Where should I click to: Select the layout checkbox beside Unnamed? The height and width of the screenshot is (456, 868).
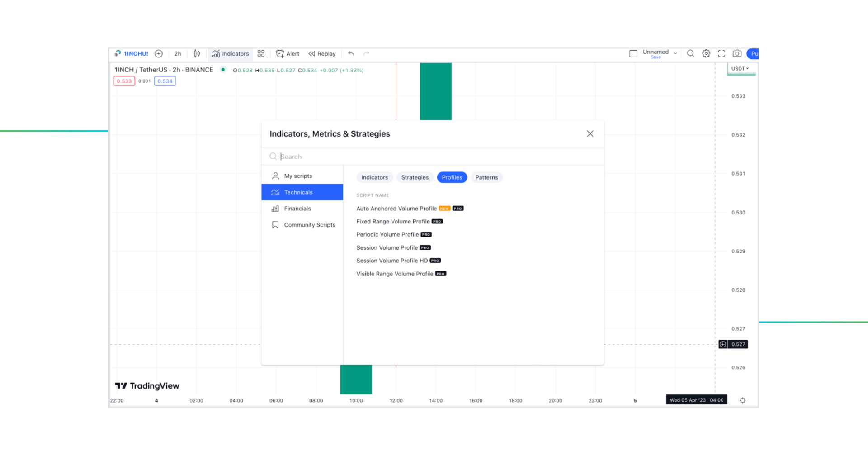(x=633, y=53)
